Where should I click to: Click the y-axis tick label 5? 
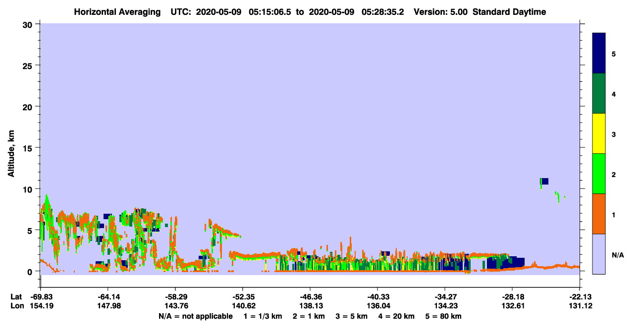[x=31, y=230]
